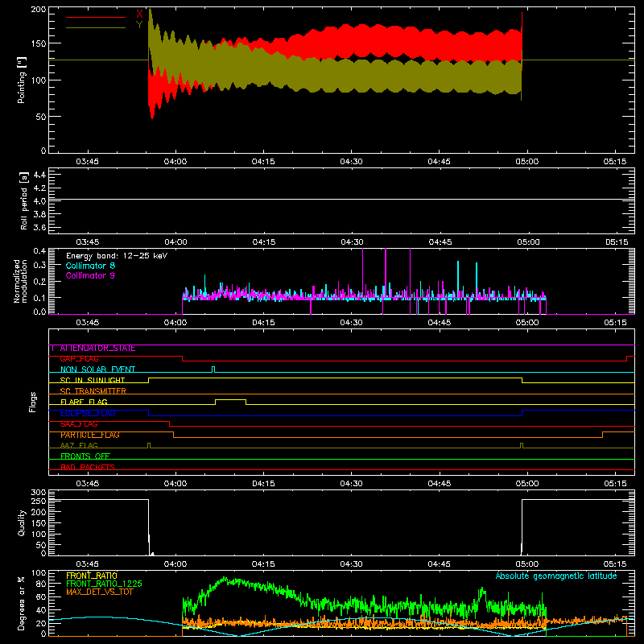
Task: Select the NON_SOLAR_EVENT flag label
Action: pyautogui.click(x=97, y=369)
